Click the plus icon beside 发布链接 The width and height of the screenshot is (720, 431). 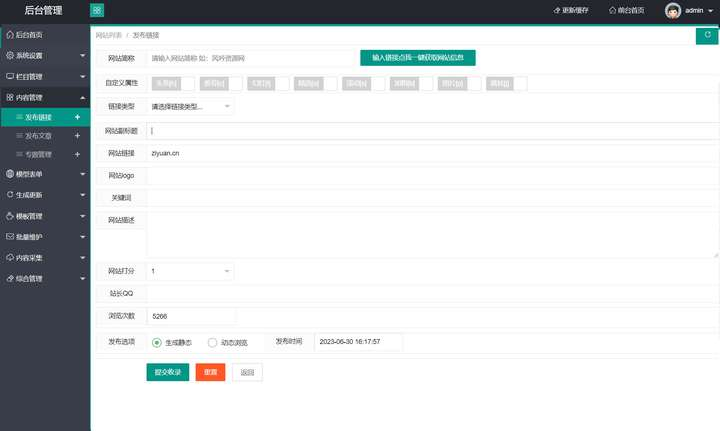77,118
